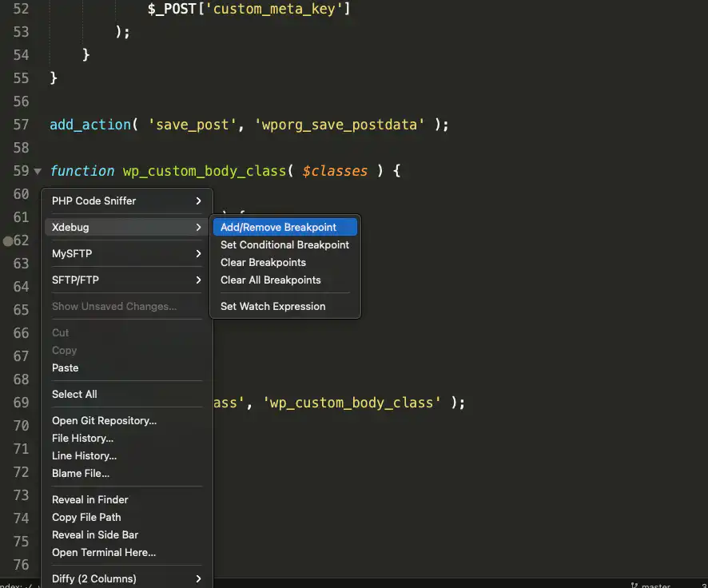
Task: Choose Clear All Breakpoints
Action: click(x=270, y=280)
